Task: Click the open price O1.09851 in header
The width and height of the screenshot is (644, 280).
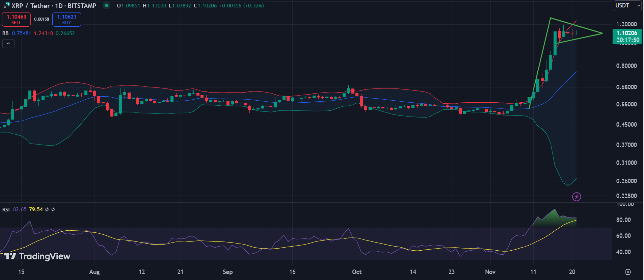Action: [x=128, y=6]
